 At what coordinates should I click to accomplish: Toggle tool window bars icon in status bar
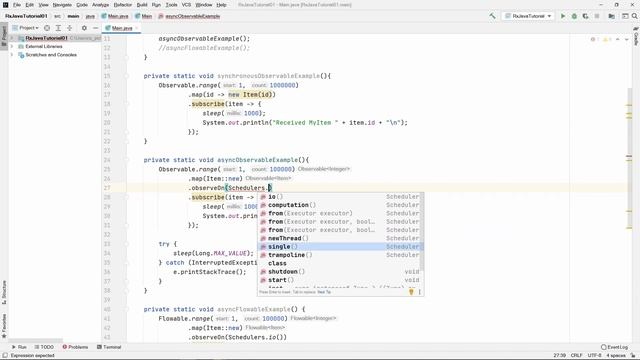click(4, 356)
